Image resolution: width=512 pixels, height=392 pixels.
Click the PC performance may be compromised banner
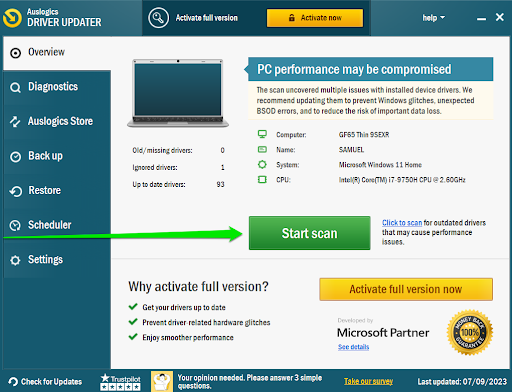(370, 69)
